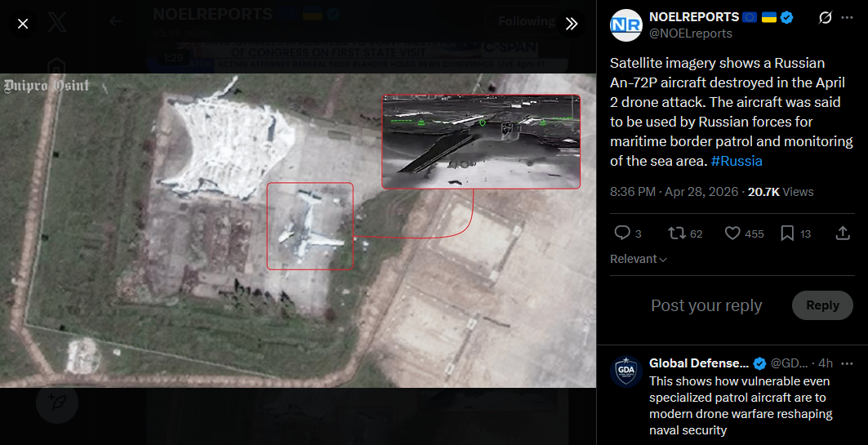868x445 pixels.
Task: Share the post using the upload icon
Action: 843,233
